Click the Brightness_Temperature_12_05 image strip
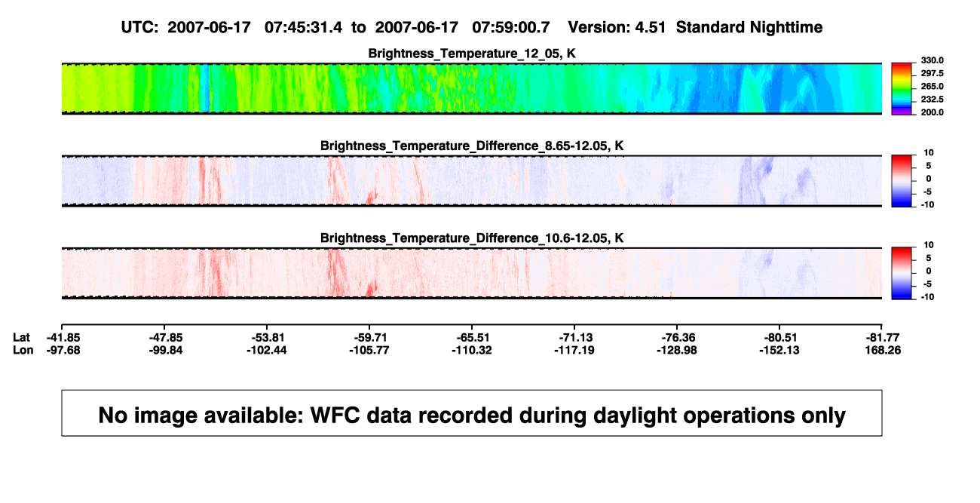The height and width of the screenshot is (503, 980). pyautogui.click(x=472, y=88)
